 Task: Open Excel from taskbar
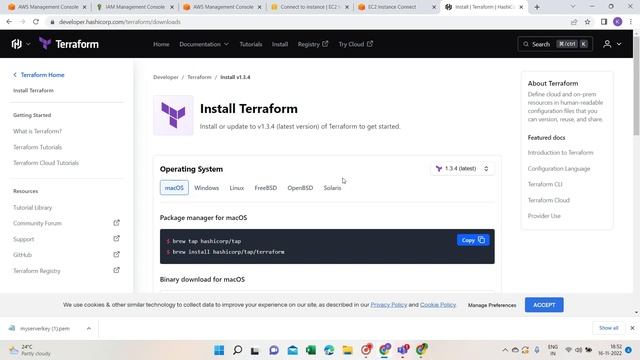(311, 350)
